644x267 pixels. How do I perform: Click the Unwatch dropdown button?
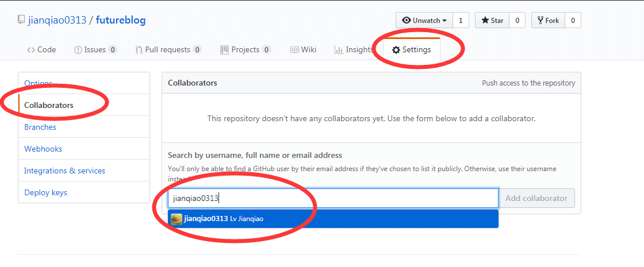pyautogui.click(x=424, y=20)
